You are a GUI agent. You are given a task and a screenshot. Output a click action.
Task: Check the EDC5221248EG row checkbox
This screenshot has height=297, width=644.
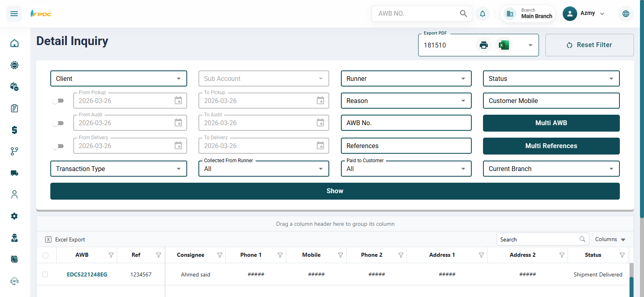pos(45,274)
